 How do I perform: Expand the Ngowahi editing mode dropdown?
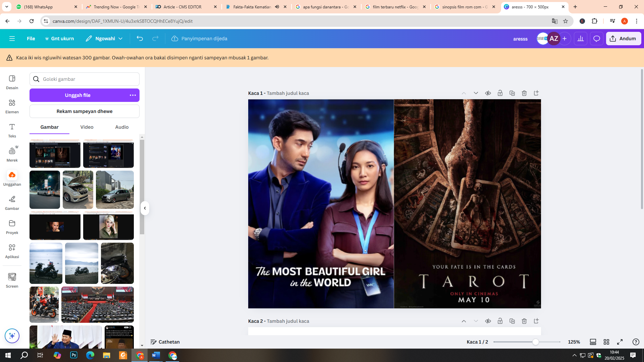[x=104, y=39]
